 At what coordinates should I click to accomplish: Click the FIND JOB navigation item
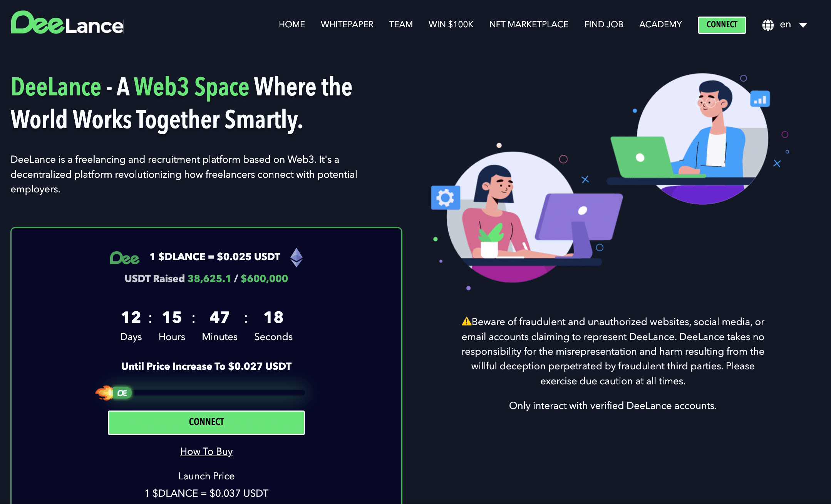(603, 24)
